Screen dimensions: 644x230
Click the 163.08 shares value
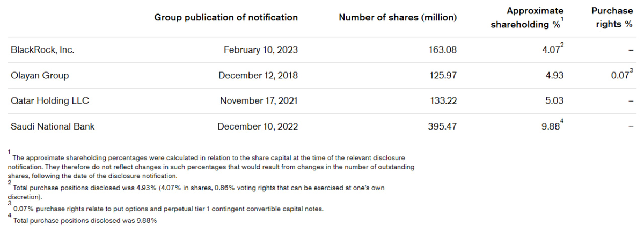click(x=443, y=50)
